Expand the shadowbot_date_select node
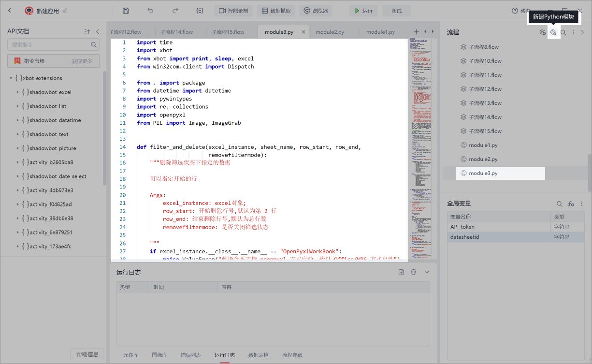The height and width of the screenshot is (364, 592). point(17,176)
